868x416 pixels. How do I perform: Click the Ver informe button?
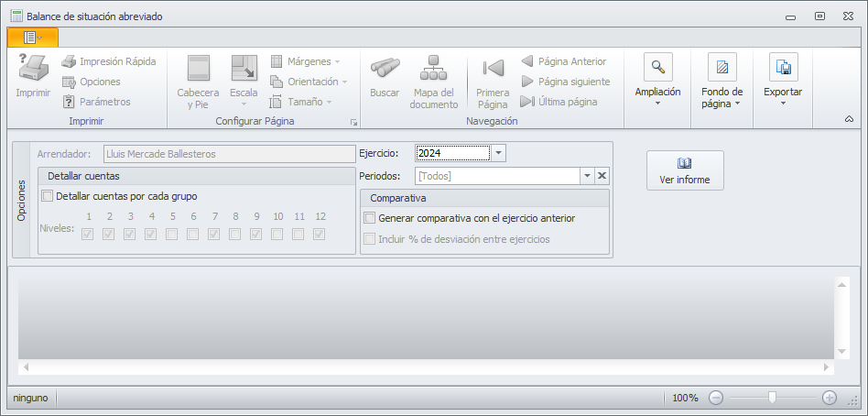(x=685, y=170)
